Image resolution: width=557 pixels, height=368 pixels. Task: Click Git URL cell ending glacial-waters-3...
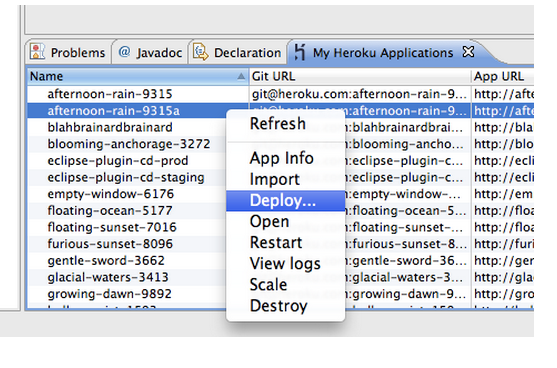[407, 277]
